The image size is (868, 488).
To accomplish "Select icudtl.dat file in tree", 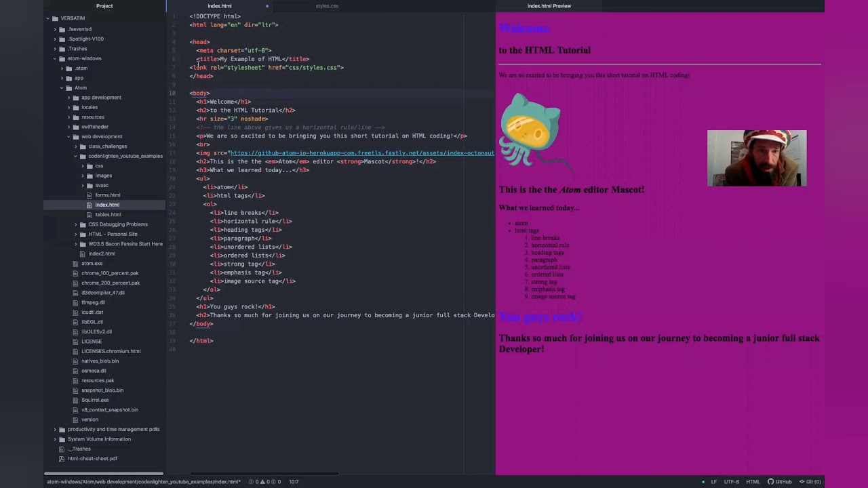I will pos(92,312).
